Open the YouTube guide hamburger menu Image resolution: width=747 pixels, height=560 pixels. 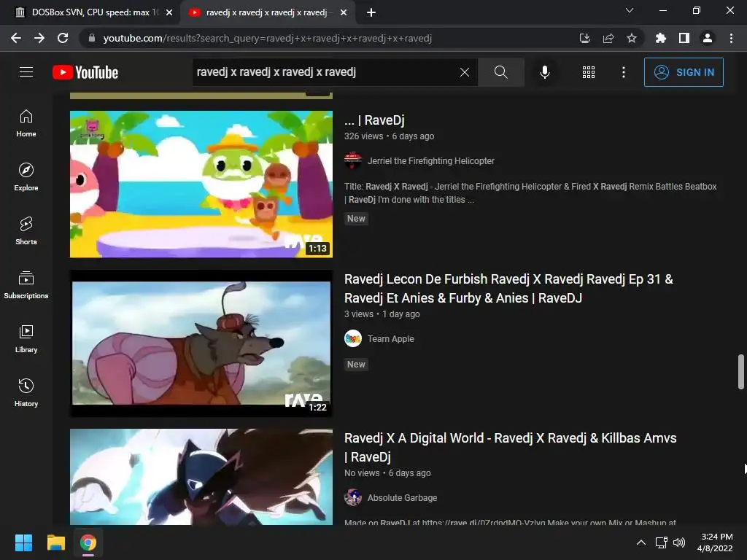pyautogui.click(x=26, y=72)
